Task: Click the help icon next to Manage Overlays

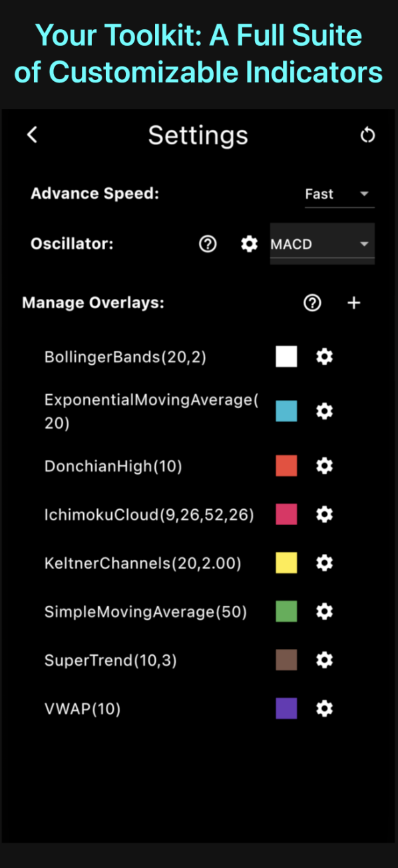Action: [x=312, y=303]
